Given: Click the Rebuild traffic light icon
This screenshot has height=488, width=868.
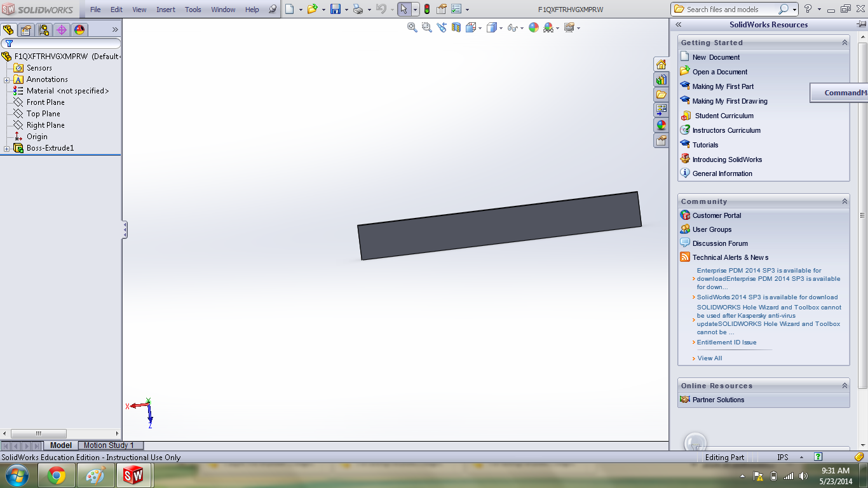Looking at the screenshot, I should (427, 9).
